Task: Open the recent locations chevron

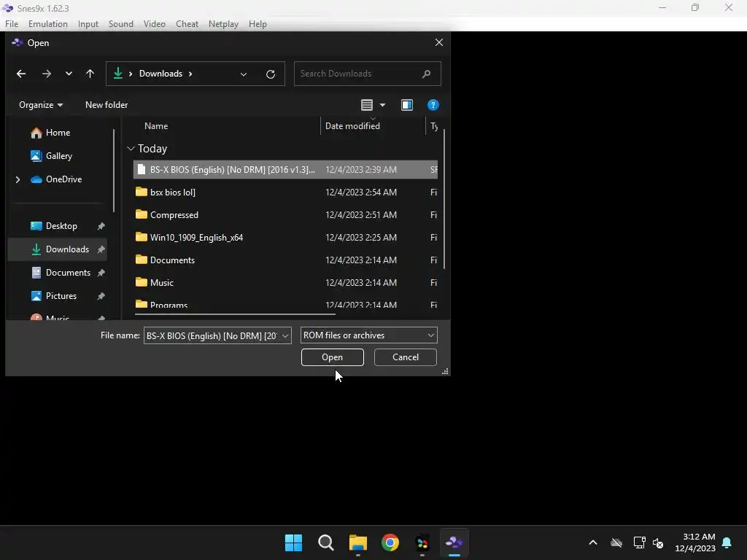Action: (x=69, y=74)
